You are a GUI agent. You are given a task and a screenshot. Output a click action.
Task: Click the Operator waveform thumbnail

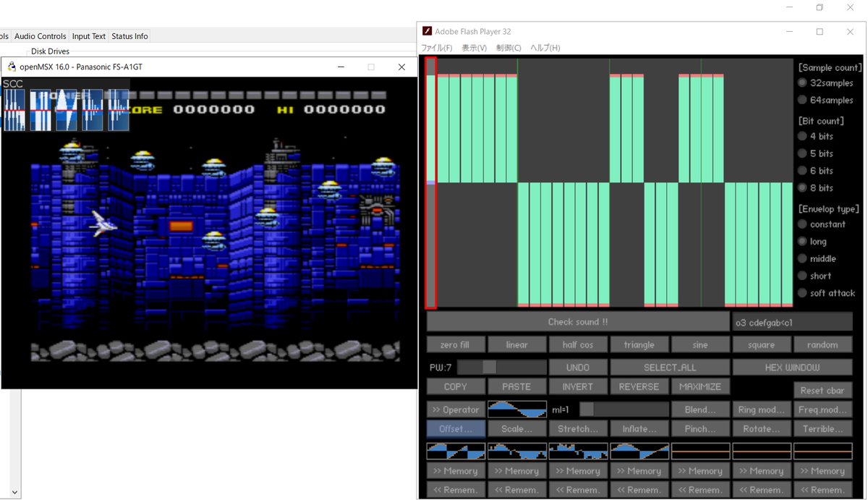pos(516,409)
